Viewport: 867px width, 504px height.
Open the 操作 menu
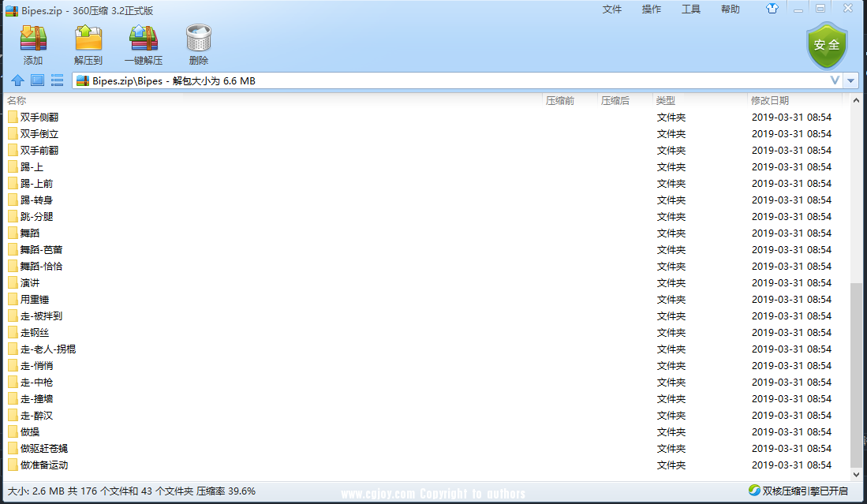652,9
